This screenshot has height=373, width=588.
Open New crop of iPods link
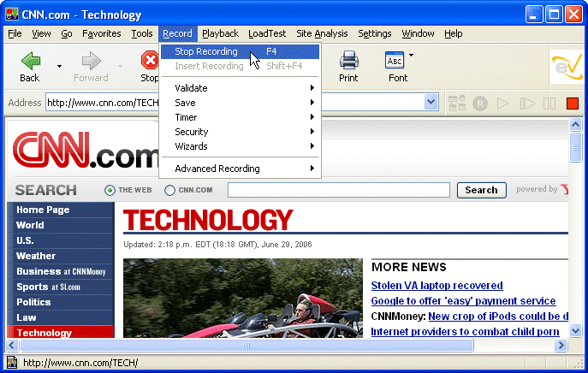498,317
